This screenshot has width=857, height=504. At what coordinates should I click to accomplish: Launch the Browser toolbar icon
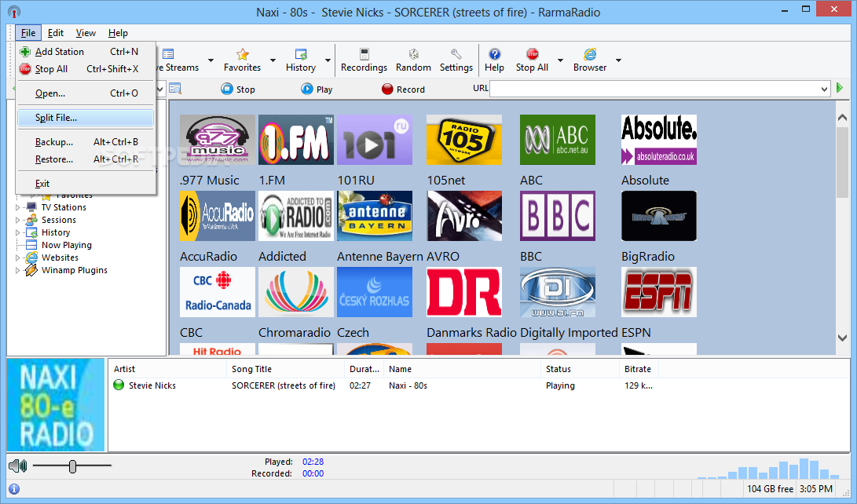590,60
